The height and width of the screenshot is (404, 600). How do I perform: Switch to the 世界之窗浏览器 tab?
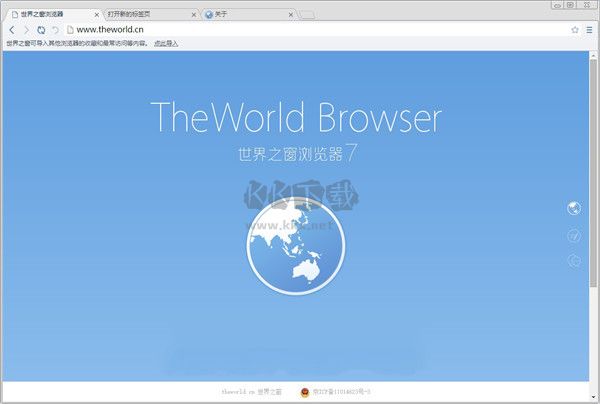54,15
